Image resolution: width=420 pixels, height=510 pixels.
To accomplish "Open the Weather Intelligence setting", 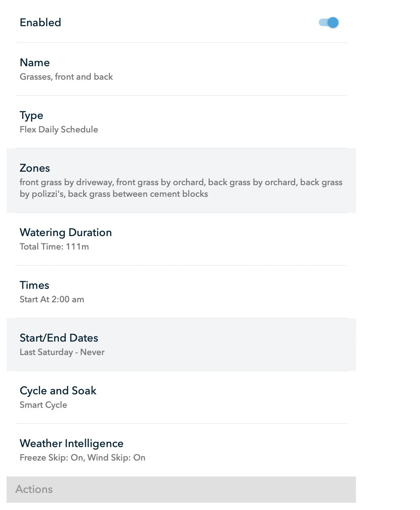I will [181, 450].
